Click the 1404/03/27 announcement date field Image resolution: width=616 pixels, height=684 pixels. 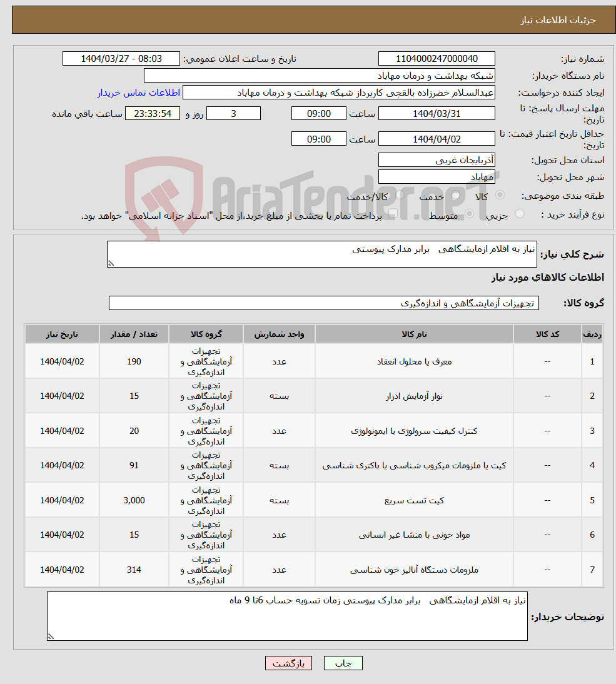click(121, 58)
